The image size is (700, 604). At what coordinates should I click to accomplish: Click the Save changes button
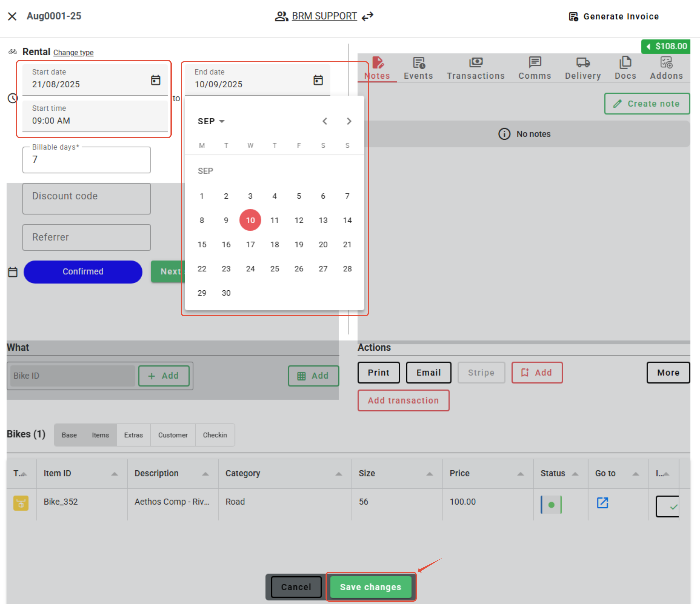pyautogui.click(x=370, y=587)
